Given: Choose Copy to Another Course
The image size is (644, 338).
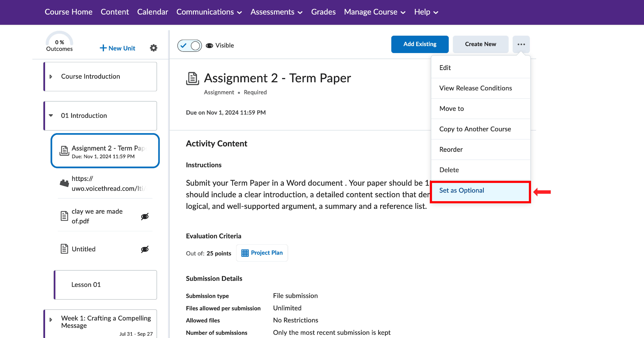Looking at the screenshot, I should click(475, 129).
